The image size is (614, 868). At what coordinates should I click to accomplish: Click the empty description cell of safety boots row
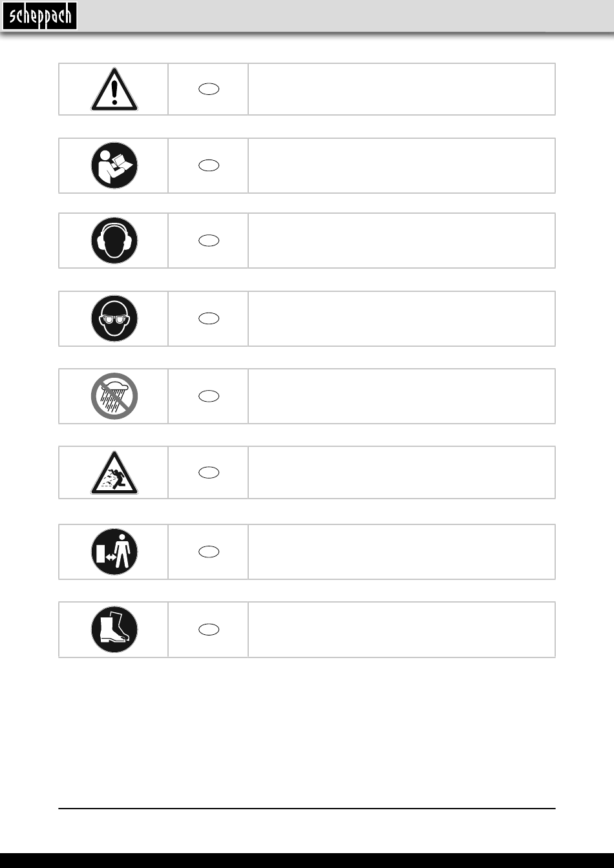[x=401, y=630]
